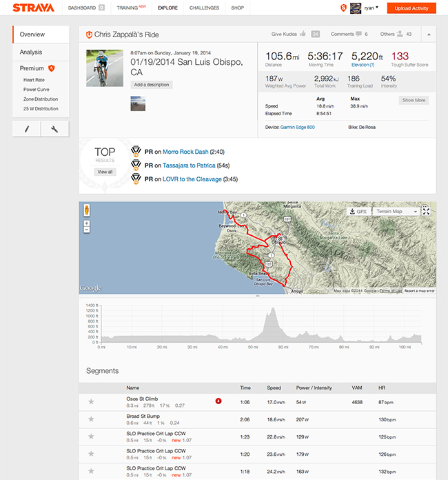The height and width of the screenshot is (480, 448).
Task: Collapse the ride header with arrow
Action: (427, 34)
